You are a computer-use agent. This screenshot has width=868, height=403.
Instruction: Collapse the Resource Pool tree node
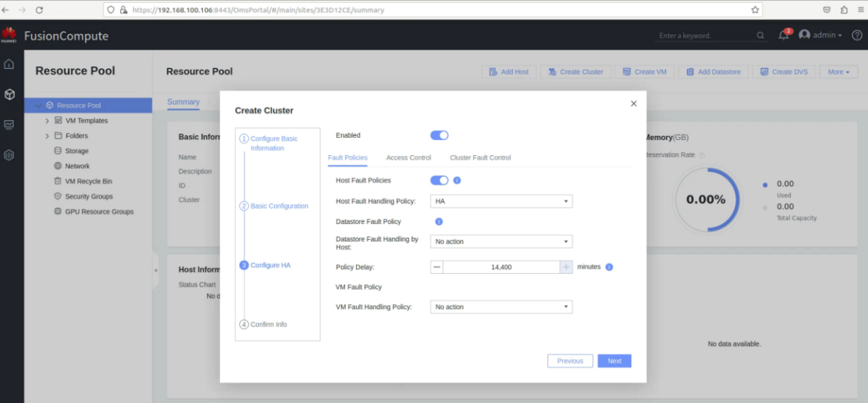[39, 106]
